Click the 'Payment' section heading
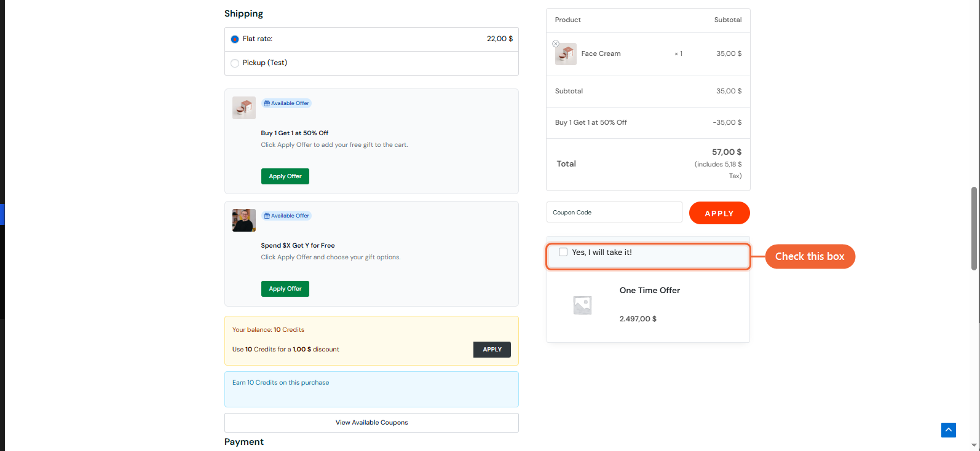The width and height of the screenshot is (980, 451). pyautogui.click(x=244, y=442)
